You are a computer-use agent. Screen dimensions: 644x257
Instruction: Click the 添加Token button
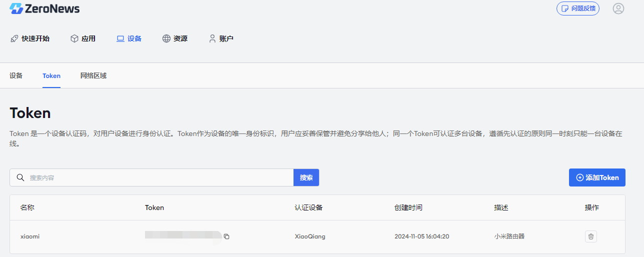pos(597,177)
